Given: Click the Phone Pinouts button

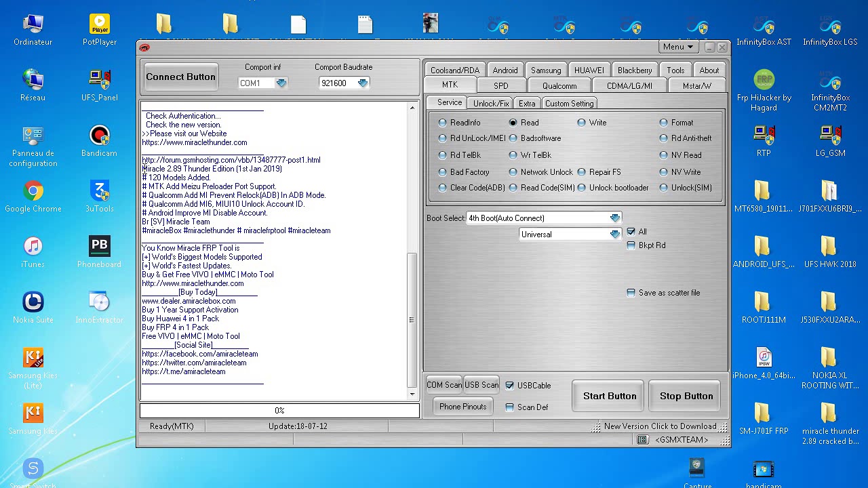Looking at the screenshot, I should 463,407.
